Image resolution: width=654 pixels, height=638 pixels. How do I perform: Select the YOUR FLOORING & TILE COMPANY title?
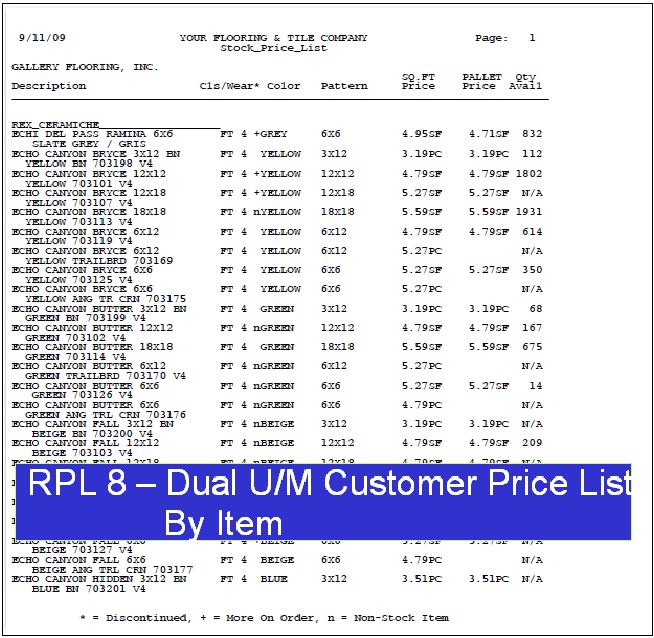[x=273, y=38]
